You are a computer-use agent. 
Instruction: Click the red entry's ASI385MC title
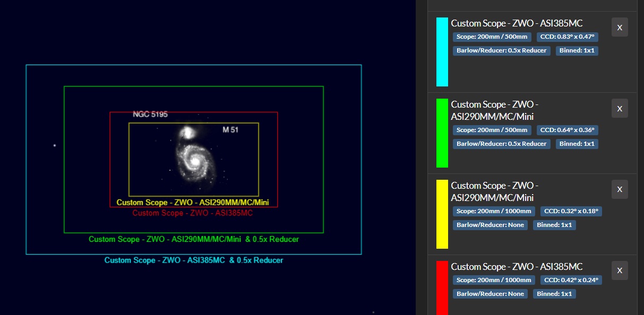517,267
